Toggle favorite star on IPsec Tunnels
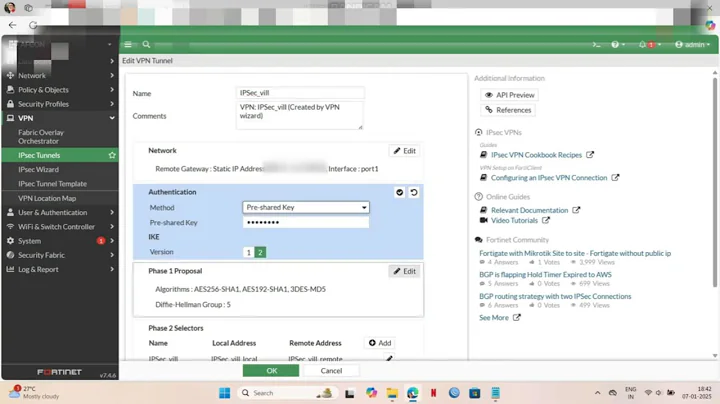Image resolution: width=720 pixels, height=404 pixels. click(112, 155)
